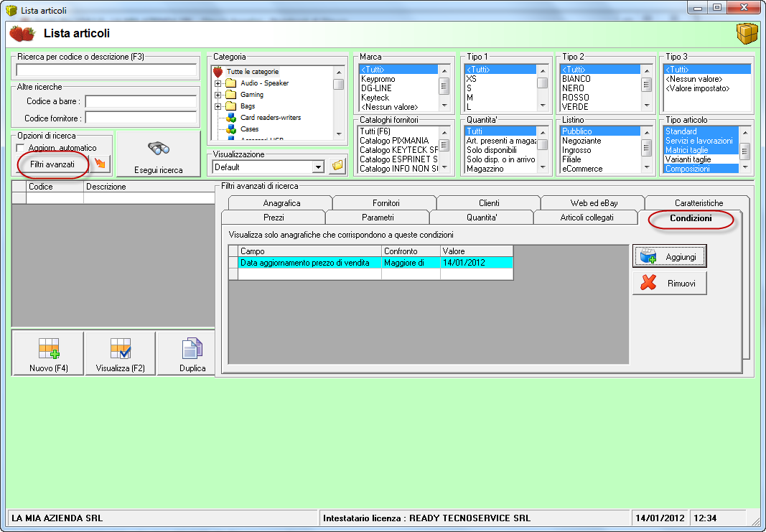Open the Quantita' filter tab
The width and height of the screenshot is (766, 532).
482,218
